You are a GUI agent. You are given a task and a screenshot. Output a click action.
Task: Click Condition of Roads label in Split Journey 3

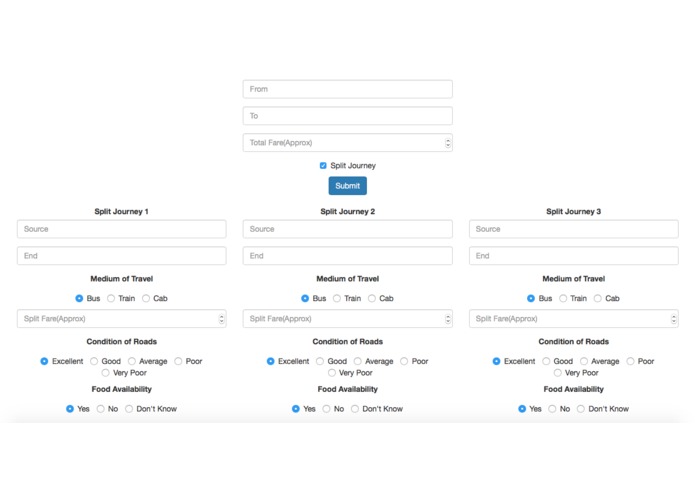pyautogui.click(x=574, y=342)
